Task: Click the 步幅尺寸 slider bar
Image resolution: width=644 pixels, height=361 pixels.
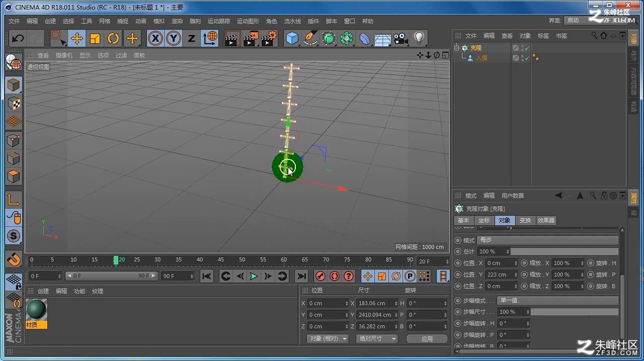Action: (575, 312)
